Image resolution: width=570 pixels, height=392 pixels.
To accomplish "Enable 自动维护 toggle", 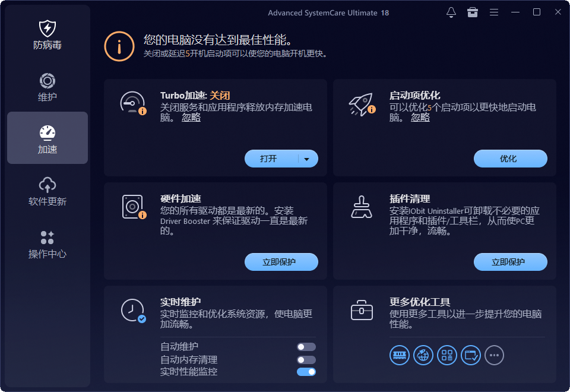I will pyautogui.click(x=306, y=346).
